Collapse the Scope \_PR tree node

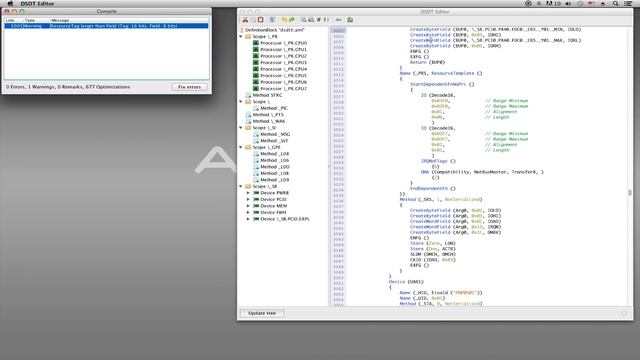[241, 36]
